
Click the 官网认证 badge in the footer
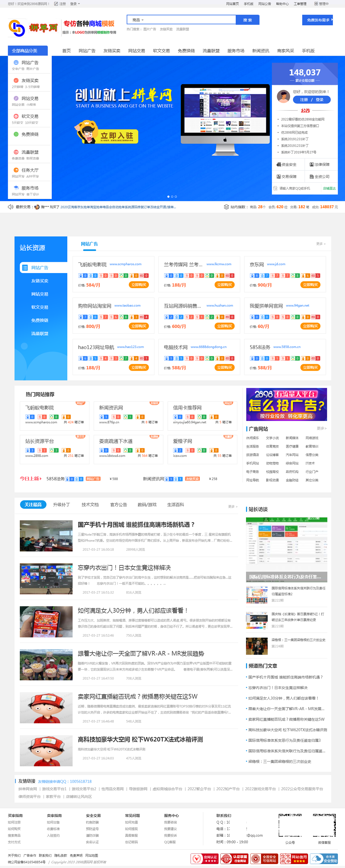[204, 859]
